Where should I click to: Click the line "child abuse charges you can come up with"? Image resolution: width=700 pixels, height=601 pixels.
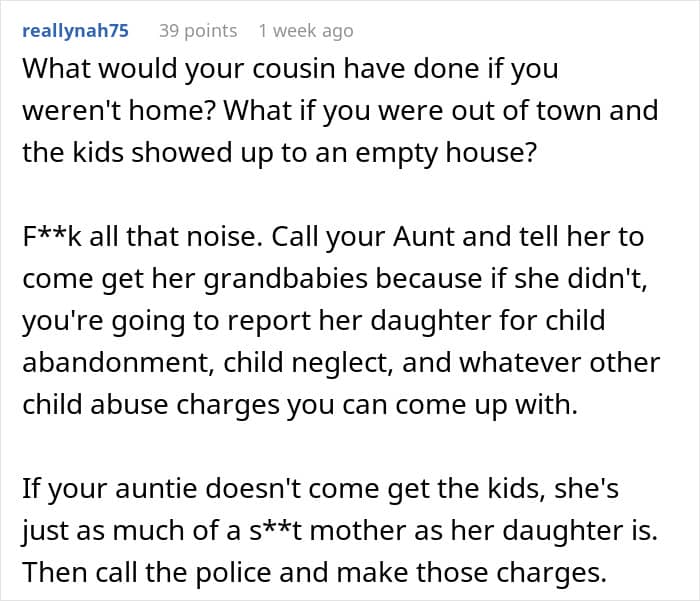[300, 405]
